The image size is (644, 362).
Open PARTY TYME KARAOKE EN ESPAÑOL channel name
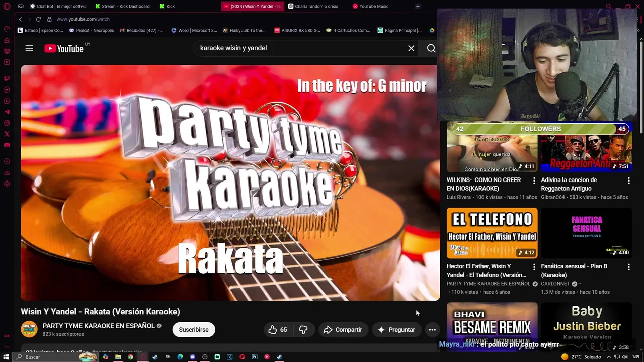click(99, 326)
